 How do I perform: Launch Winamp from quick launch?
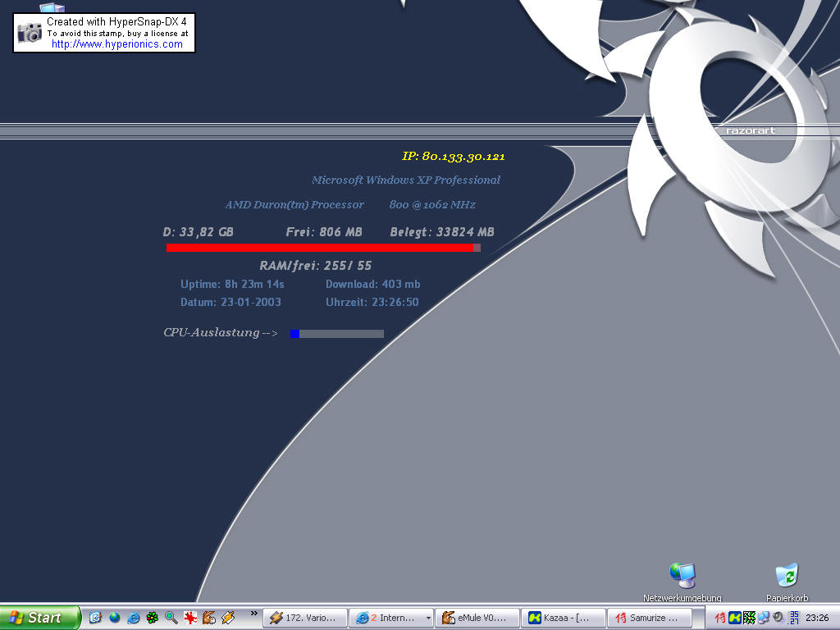(228, 618)
